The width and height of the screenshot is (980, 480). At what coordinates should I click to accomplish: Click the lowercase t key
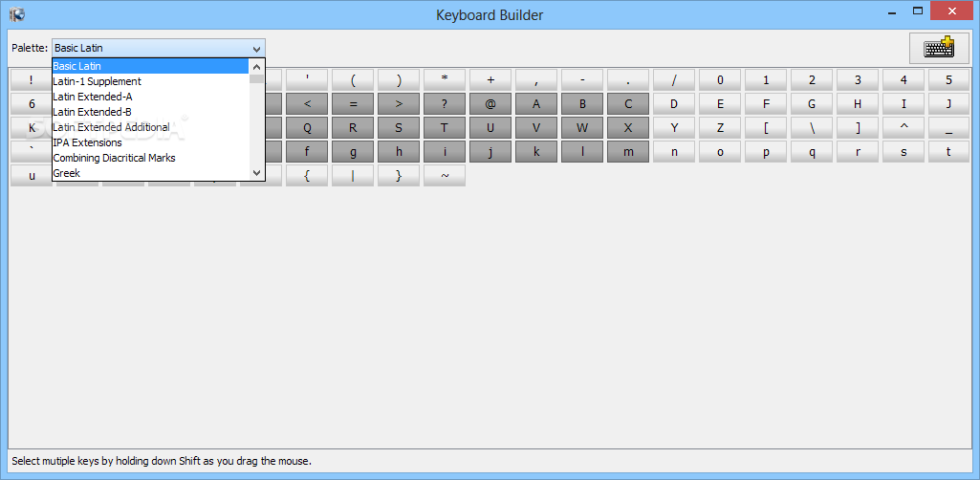point(948,151)
